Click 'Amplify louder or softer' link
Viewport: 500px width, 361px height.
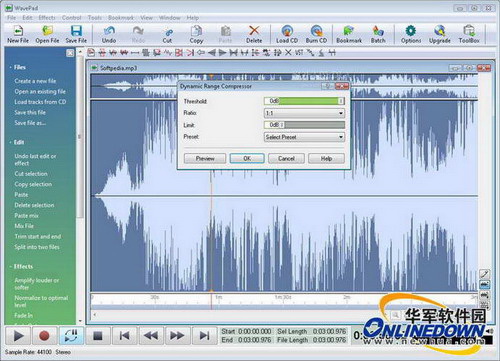pyautogui.click(x=37, y=284)
